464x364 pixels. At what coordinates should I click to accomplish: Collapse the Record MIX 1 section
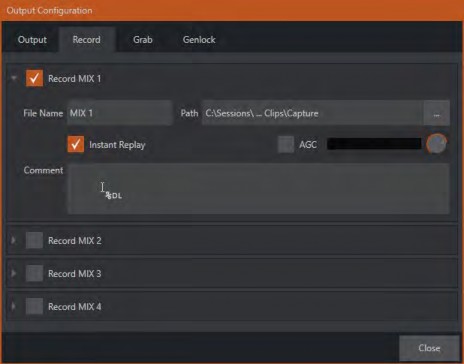click(x=14, y=78)
